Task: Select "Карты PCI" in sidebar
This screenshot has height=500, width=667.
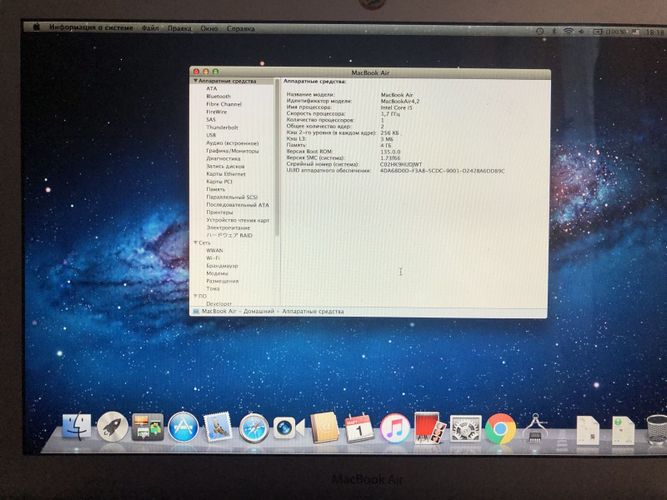Action: click(219, 181)
